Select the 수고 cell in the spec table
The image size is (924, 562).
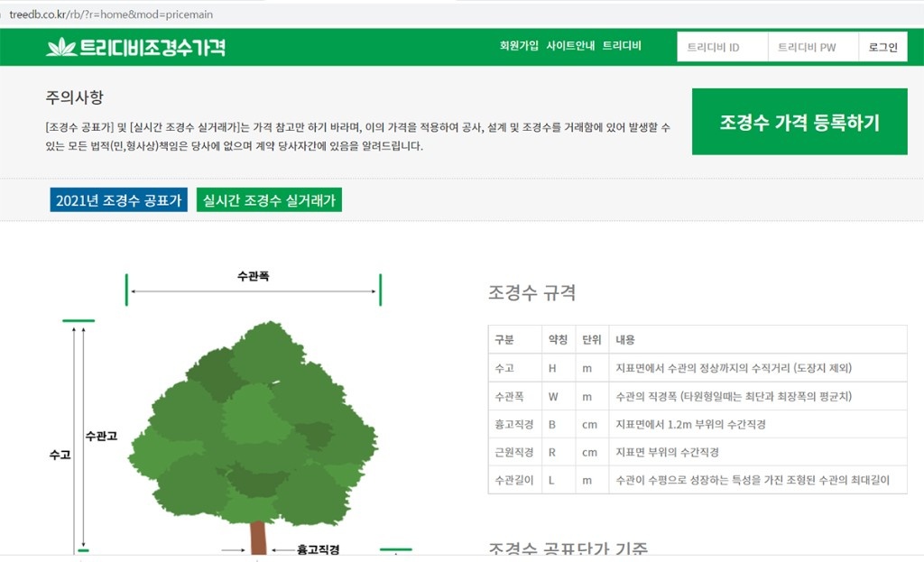504,368
